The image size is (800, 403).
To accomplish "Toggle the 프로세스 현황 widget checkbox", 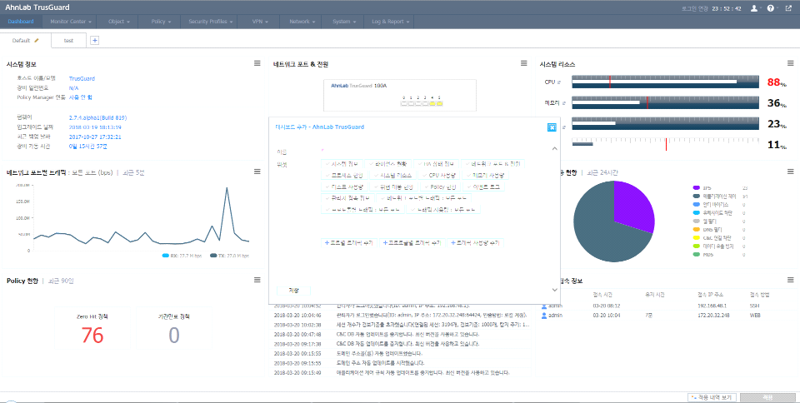I will click(328, 175).
